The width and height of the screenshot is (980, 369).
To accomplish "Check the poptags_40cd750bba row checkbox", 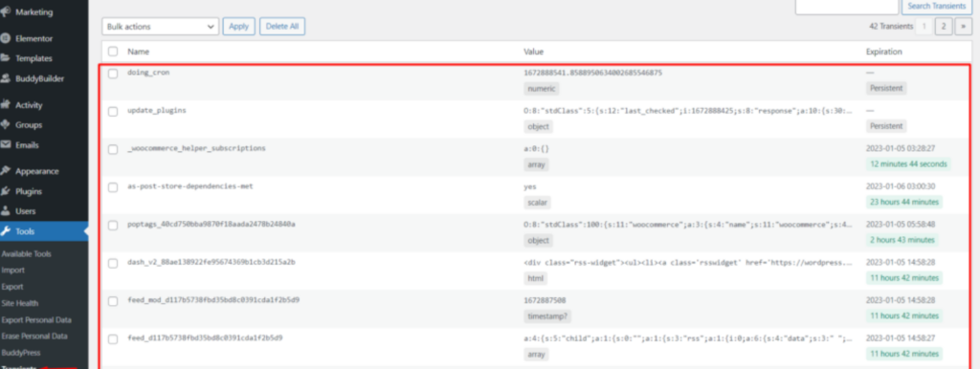I will click(113, 225).
